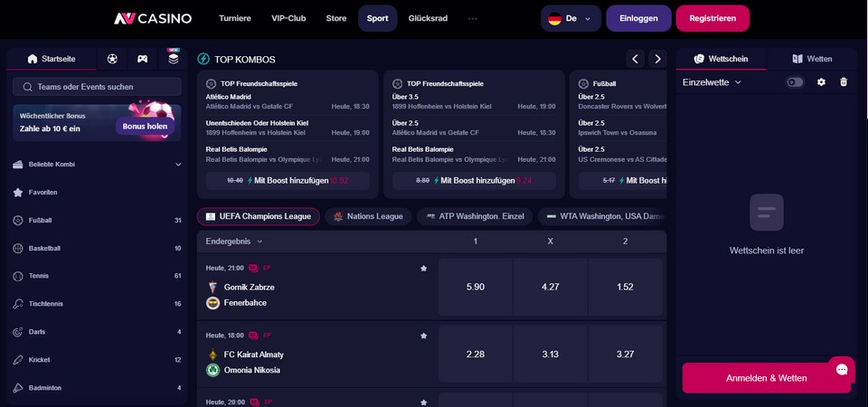Open the esports gamepad icon tab

(x=142, y=59)
